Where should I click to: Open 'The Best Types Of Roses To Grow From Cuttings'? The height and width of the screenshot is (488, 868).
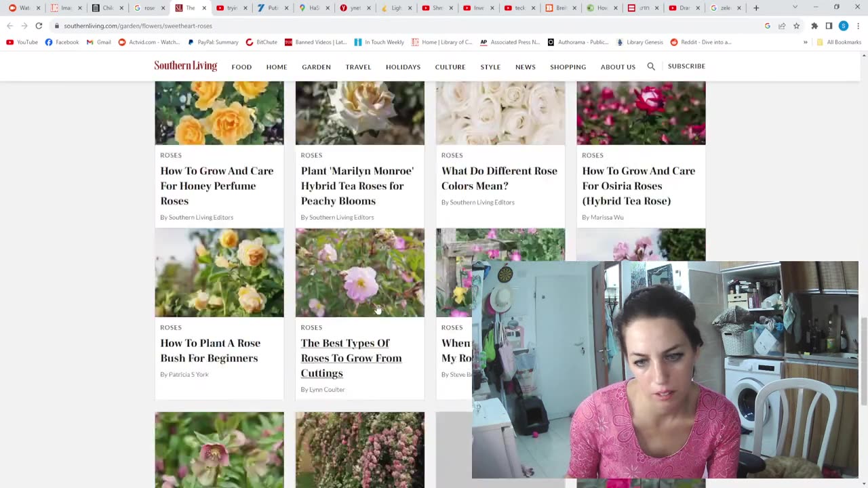[x=351, y=358]
